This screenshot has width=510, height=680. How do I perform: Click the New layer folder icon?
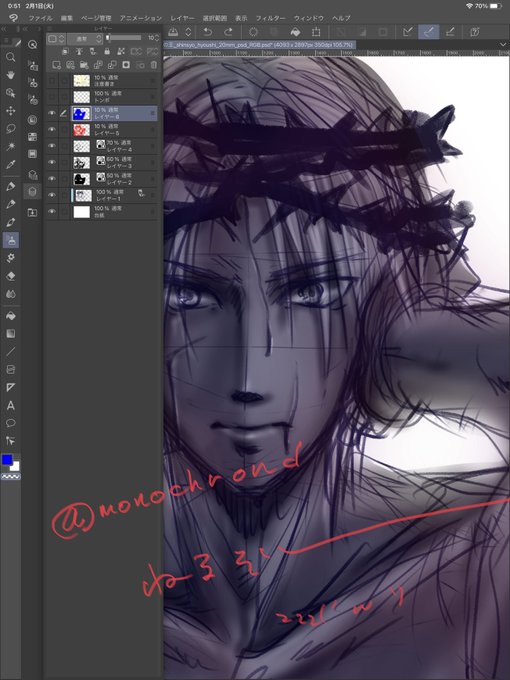pyautogui.click(x=84, y=65)
